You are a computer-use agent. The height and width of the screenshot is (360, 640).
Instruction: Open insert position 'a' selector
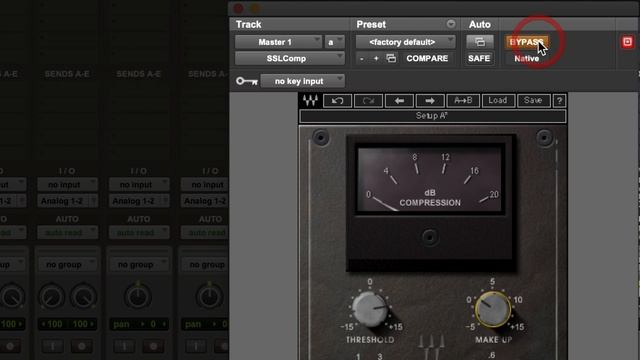(x=334, y=42)
